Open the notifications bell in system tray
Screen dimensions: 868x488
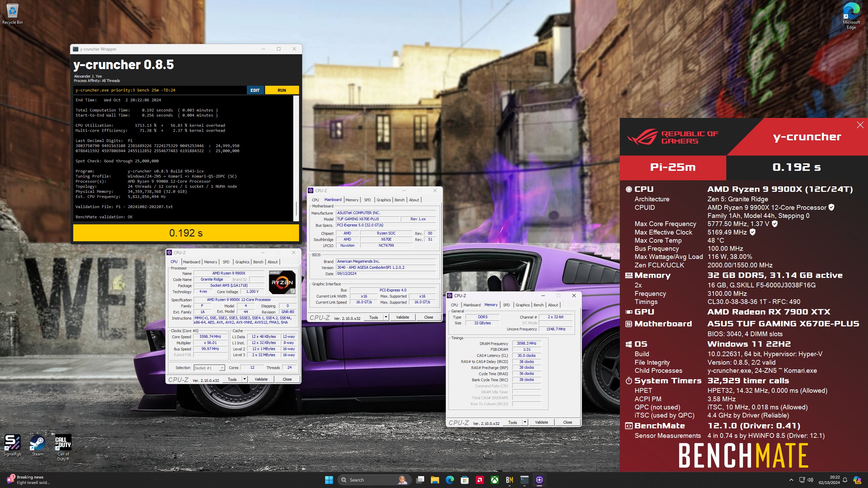(x=845, y=480)
